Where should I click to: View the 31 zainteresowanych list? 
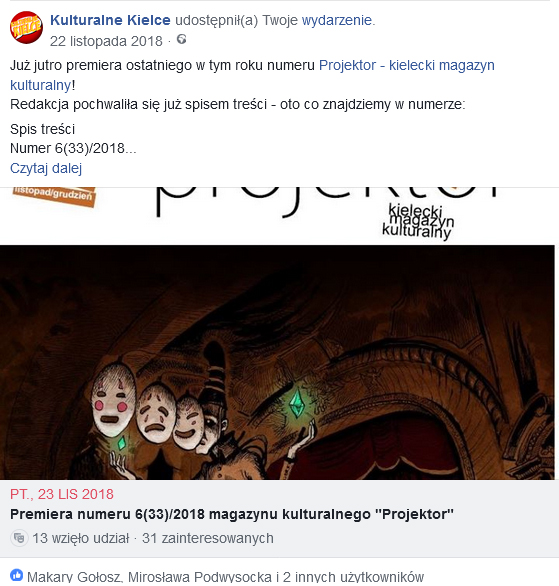point(208,538)
